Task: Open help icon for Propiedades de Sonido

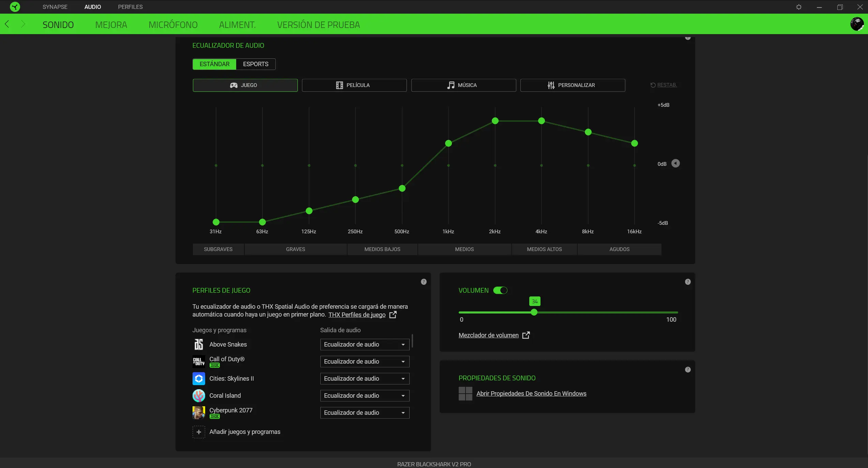Action: pyautogui.click(x=688, y=370)
